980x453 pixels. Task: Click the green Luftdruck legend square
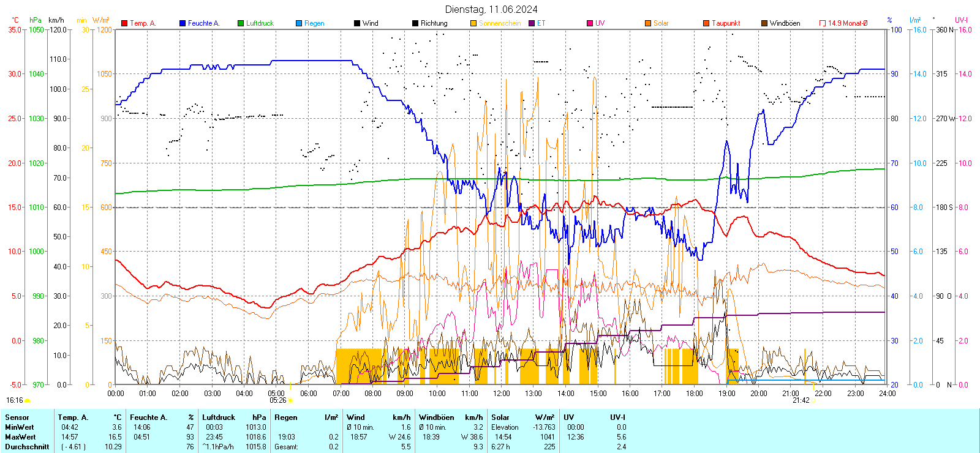pyautogui.click(x=241, y=23)
